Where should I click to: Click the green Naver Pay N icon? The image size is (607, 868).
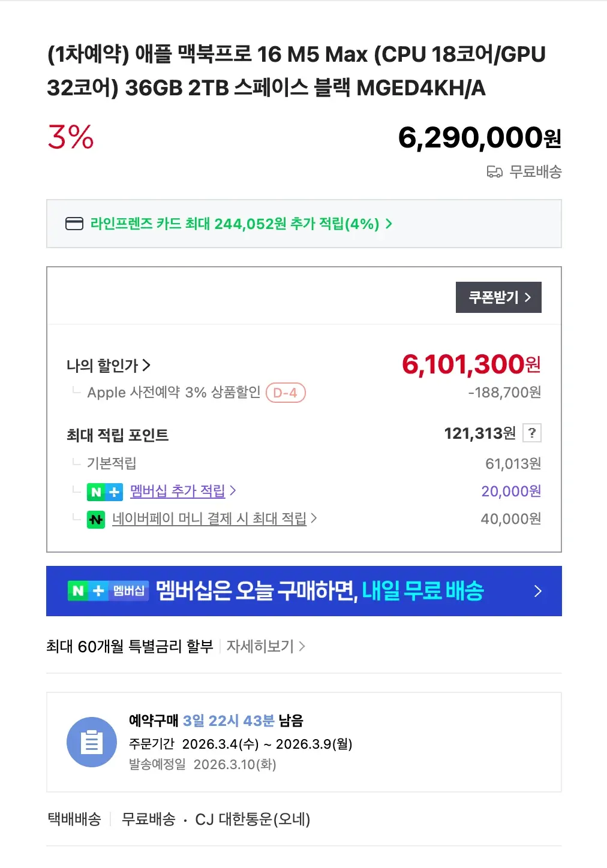[96, 519]
